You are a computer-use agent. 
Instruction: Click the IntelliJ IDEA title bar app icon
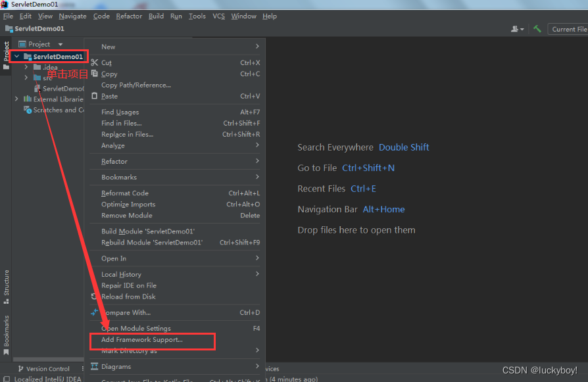[x=5, y=4]
